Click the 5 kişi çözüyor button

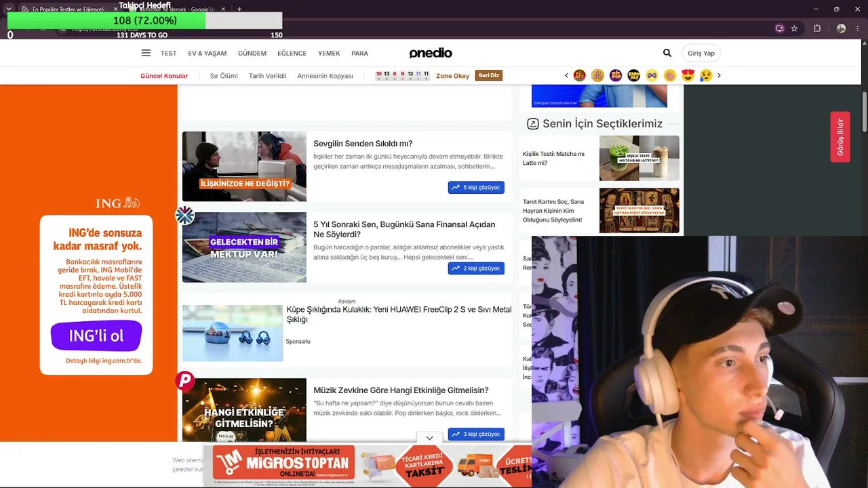[x=476, y=187]
